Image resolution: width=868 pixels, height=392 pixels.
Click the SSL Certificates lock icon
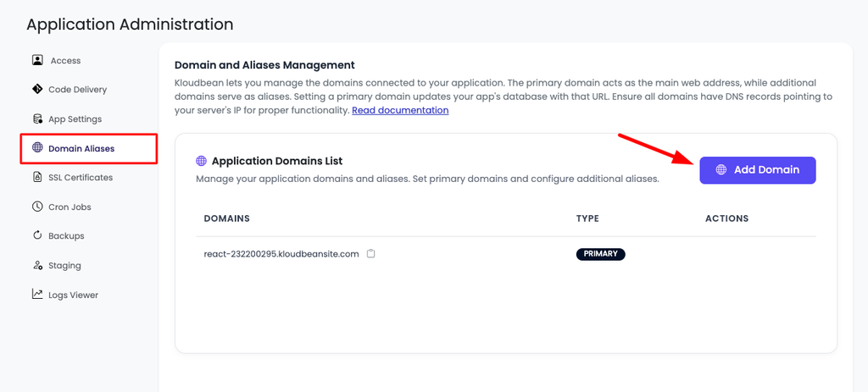[x=37, y=178]
